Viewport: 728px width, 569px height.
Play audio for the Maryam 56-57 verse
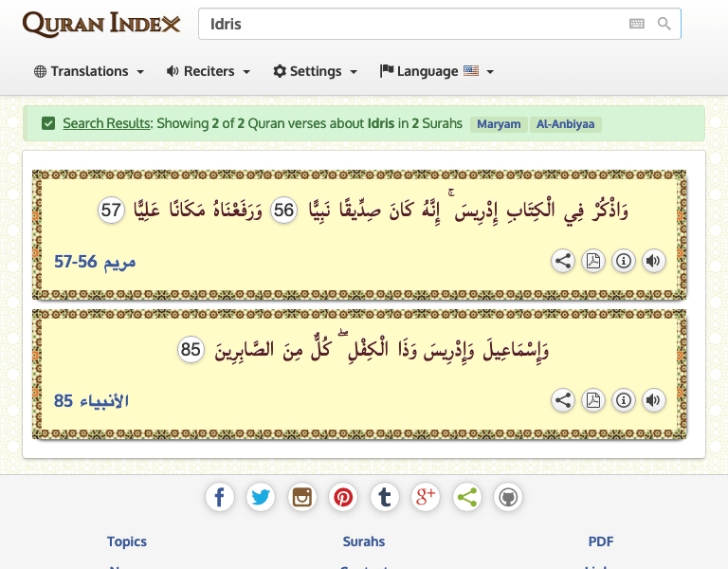pos(653,262)
